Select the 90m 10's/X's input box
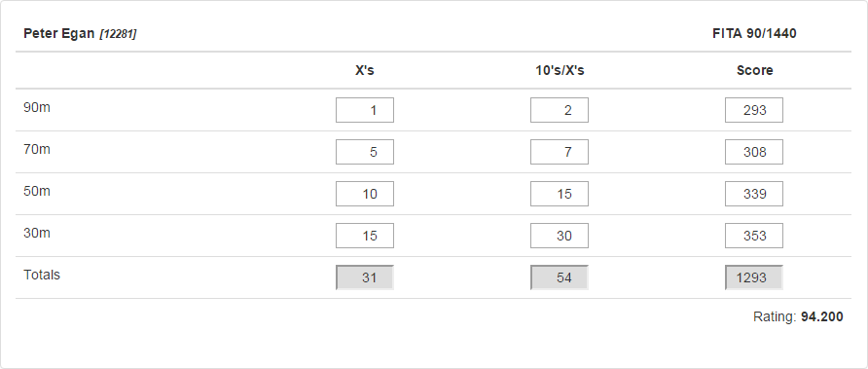This screenshot has height=369, width=868. click(x=560, y=110)
